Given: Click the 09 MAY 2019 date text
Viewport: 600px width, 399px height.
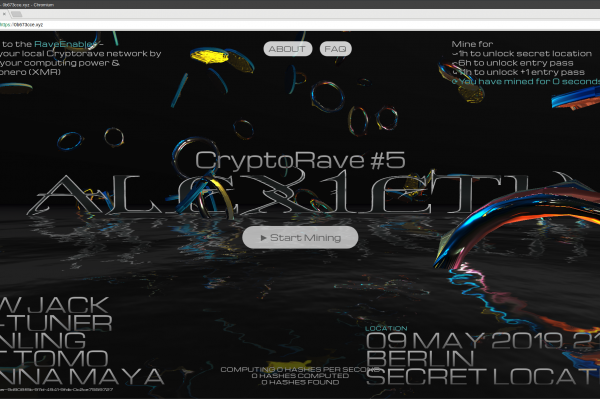Looking at the screenshot, I should pyautogui.click(x=464, y=340).
